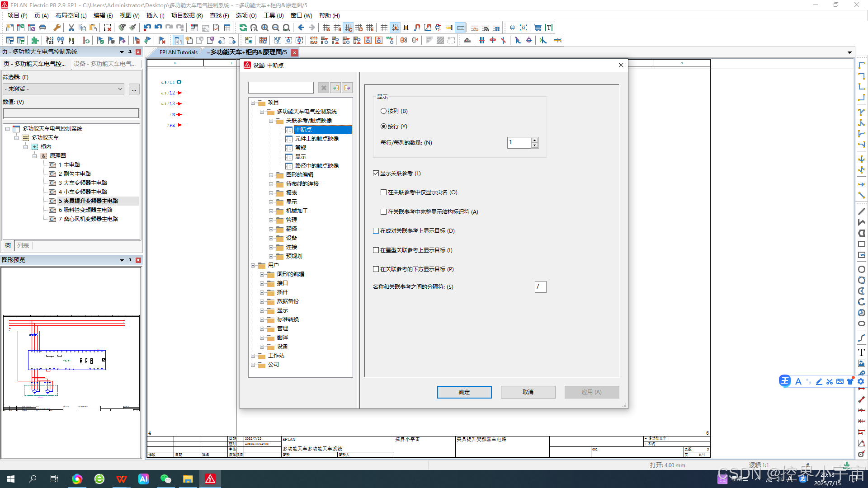
Task: Click the shopping cart icon in toolbar
Action: (538, 28)
